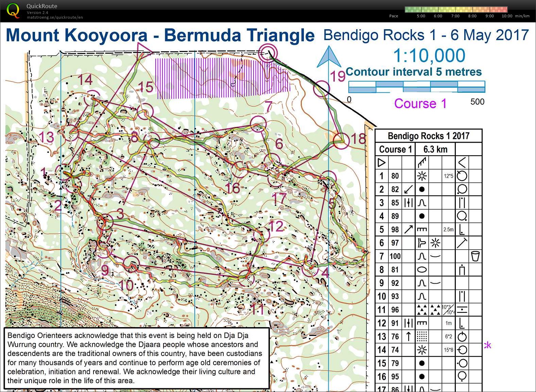This screenshot has width=536, height=392.
Task: Open the matstroeng.se/quickroute/en link
Action: [x=55, y=17]
